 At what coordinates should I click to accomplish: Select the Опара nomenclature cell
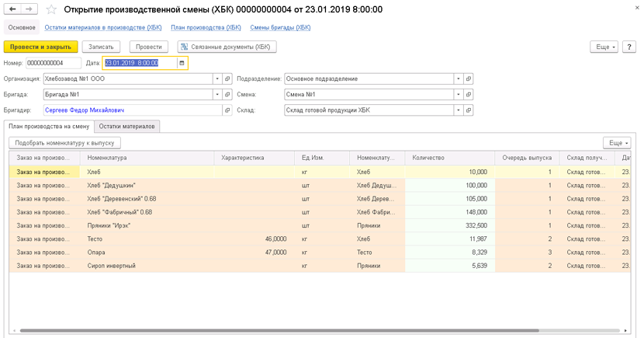[147, 253]
